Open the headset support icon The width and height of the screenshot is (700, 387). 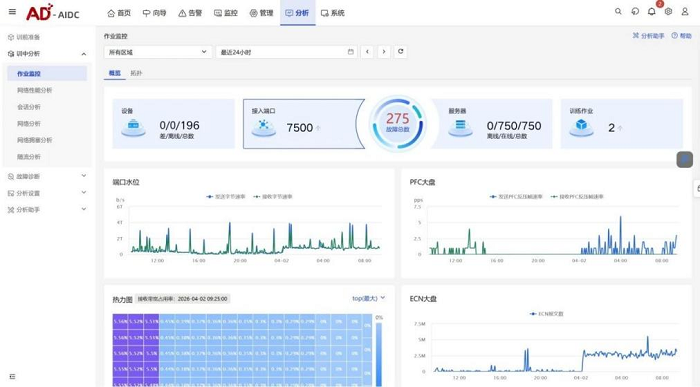click(635, 12)
